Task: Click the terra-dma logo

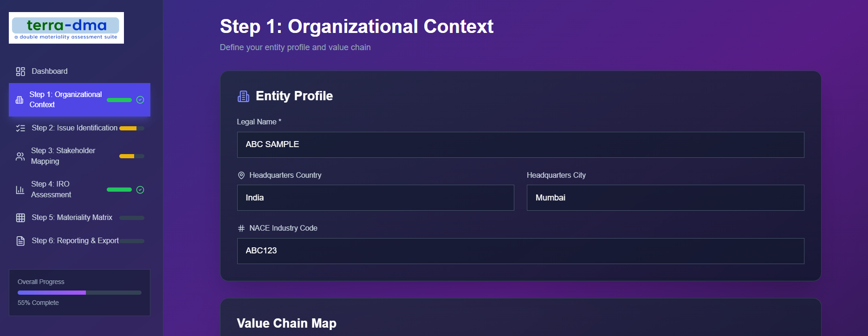Action: 66,28
